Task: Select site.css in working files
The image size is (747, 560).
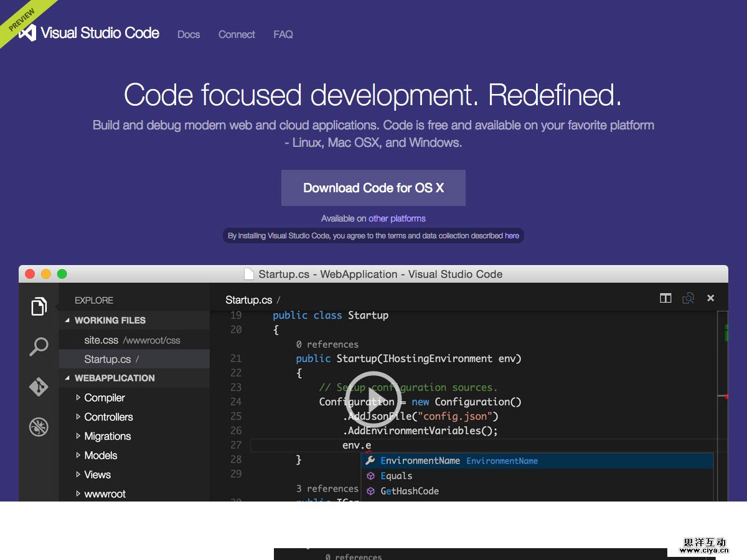Action: click(x=101, y=340)
